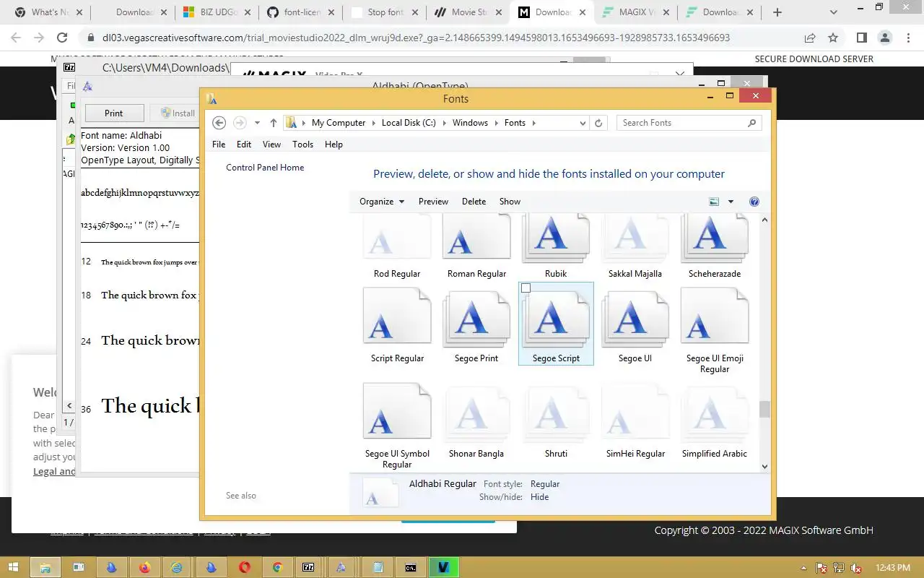Open Chrome side panel icon
This screenshot has height=578, width=924.
(861, 38)
